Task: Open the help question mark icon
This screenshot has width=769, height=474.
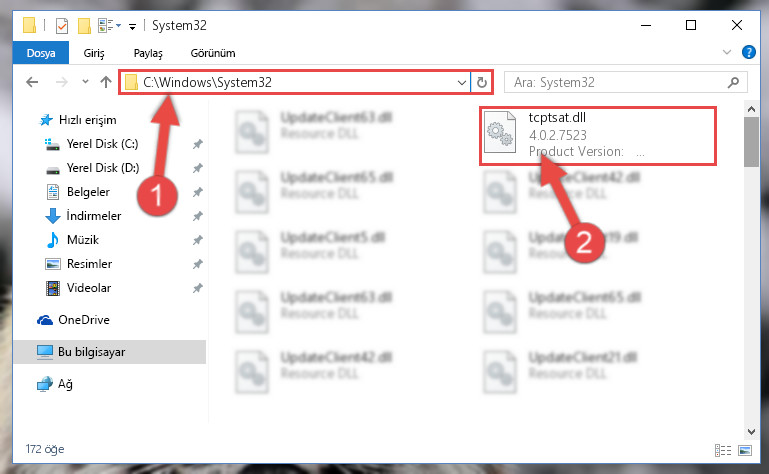Action: tap(748, 52)
